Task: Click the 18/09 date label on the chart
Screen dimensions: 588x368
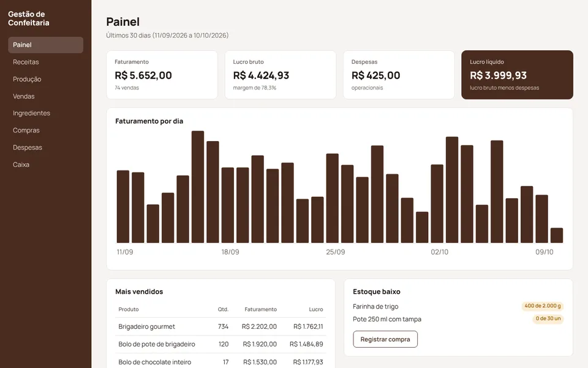Action: 230,252
